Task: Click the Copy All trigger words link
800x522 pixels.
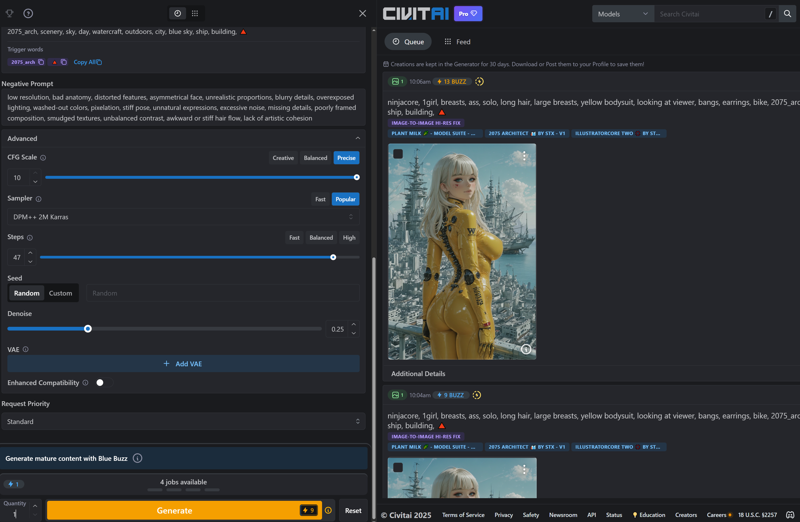Action: pyautogui.click(x=87, y=62)
